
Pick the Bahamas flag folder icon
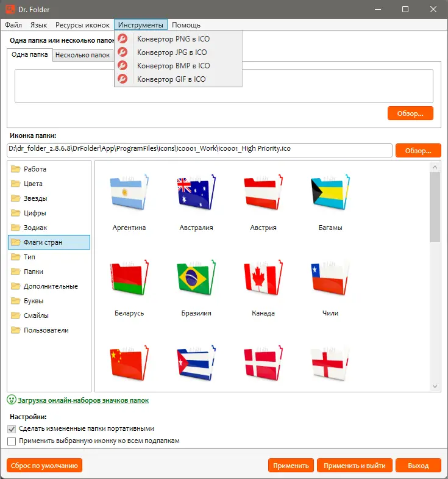coord(330,192)
